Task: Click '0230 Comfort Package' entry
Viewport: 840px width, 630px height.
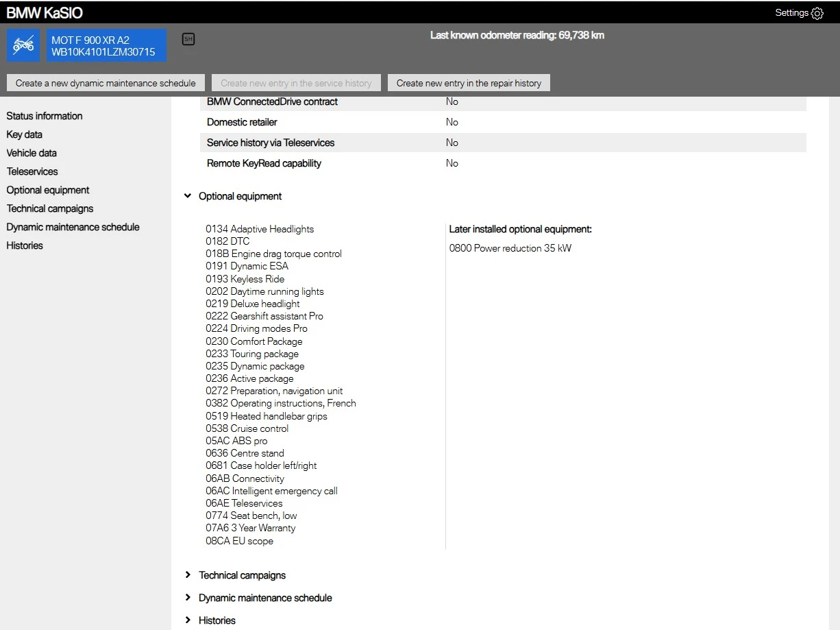Action: tap(254, 341)
